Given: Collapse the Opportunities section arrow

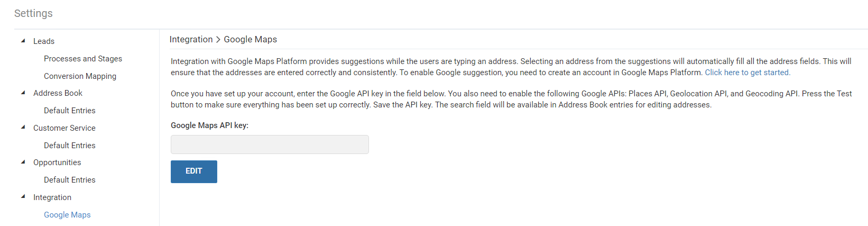Looking at the screenshot, I should point(23,162).
